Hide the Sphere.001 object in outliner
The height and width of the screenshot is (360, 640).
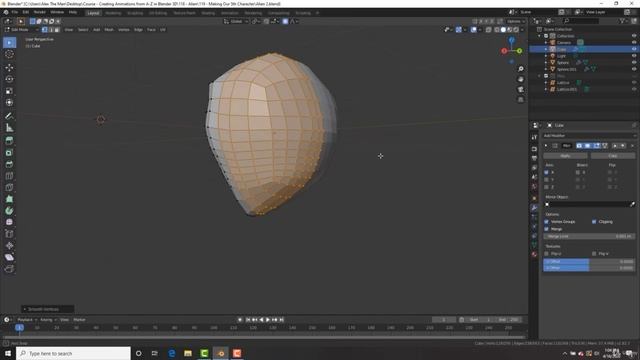tap(634, 69)
